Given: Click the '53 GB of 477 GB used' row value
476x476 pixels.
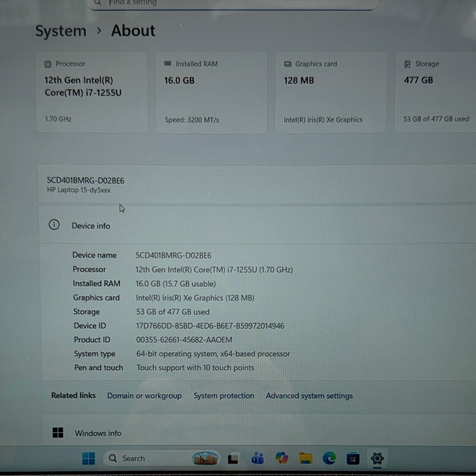Looking at the screenshot, I should pyautogui.click(x=173, y=312).
